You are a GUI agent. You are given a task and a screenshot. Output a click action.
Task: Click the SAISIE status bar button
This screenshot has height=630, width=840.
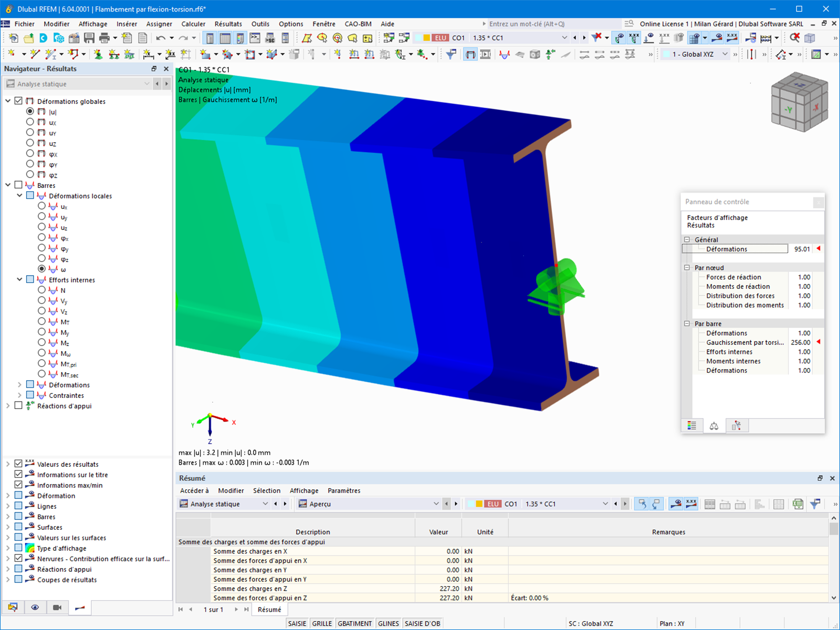297,623
